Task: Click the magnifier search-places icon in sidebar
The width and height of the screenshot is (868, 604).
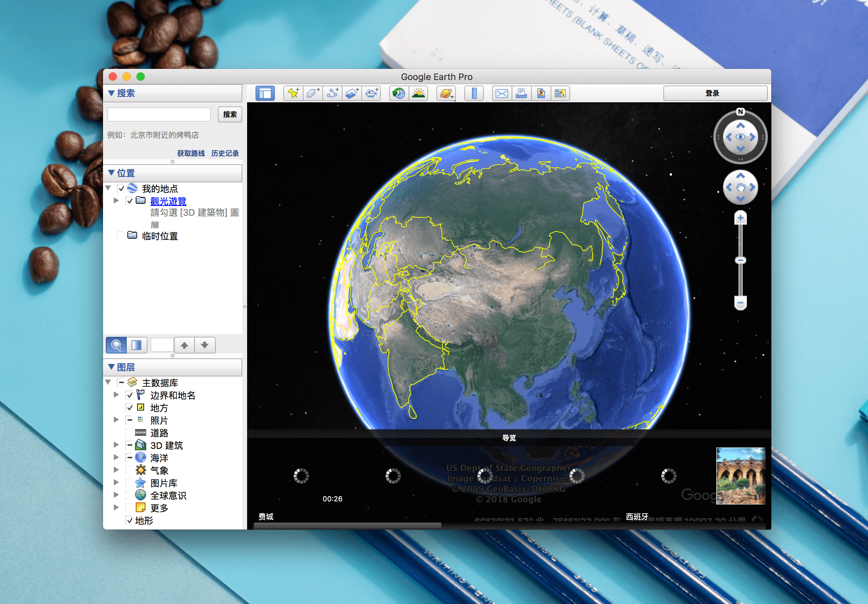Action: coord(116,345)
